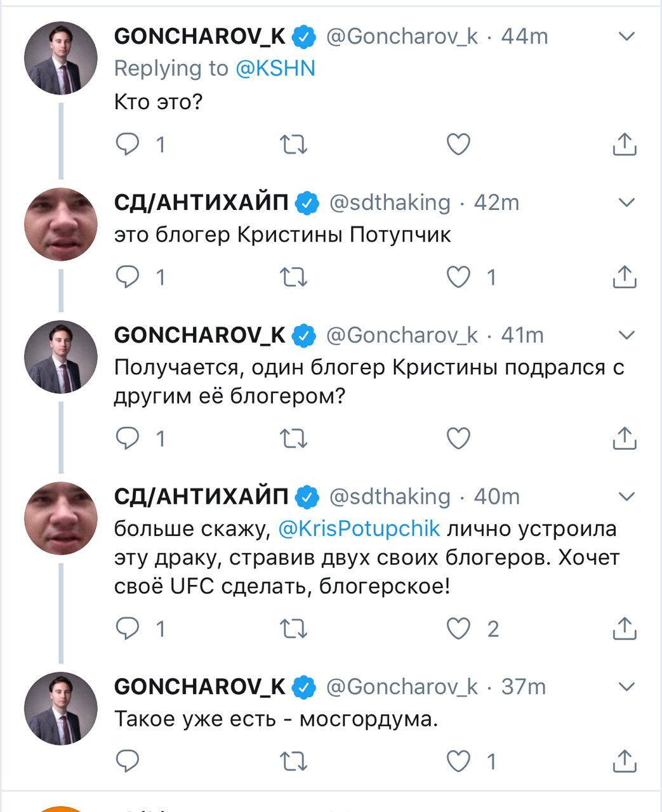Reply to the мосгордума tweet
This screenshot has width=662, height=812.
coord(128,761)
